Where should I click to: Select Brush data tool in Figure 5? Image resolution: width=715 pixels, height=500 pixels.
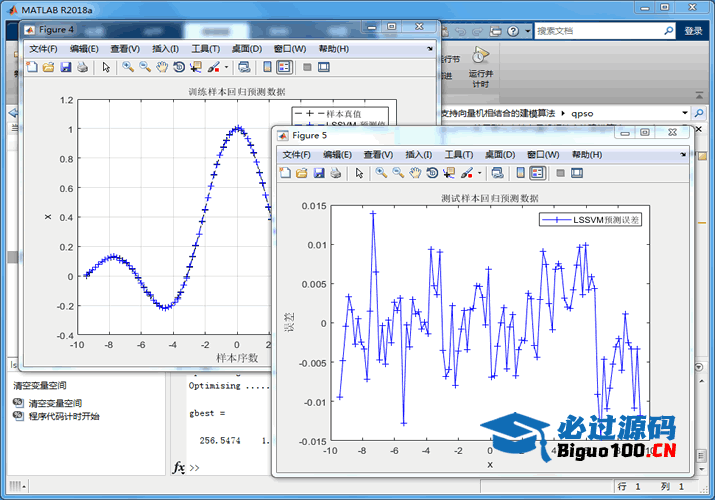466,173
